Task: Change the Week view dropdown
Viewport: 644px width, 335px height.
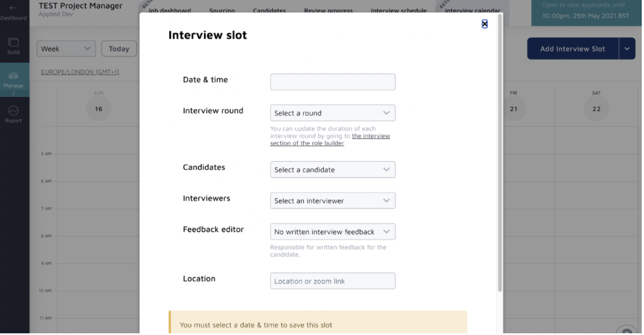Action: pos(66,49)
